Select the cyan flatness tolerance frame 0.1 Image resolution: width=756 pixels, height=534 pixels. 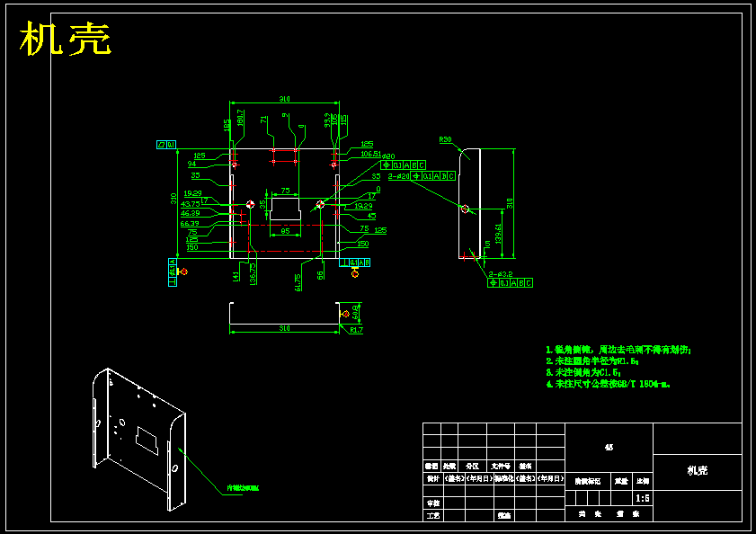pyautogui.click(x=166, y=144)
